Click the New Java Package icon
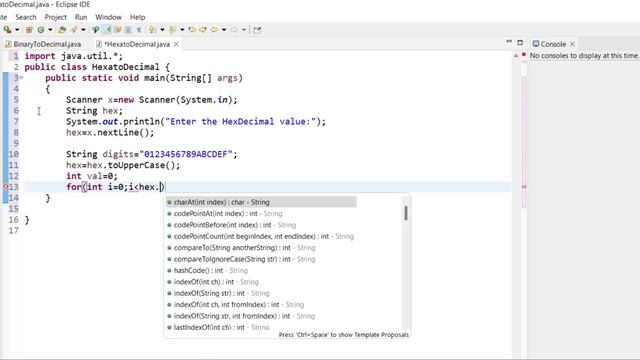The image size is (640, 360). (x=29, y=30)
